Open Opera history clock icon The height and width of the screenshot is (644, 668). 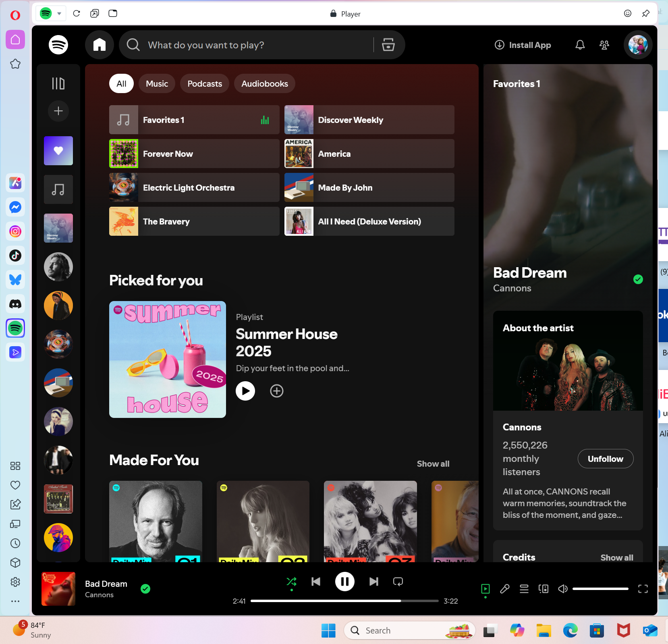tap(15, 543)
